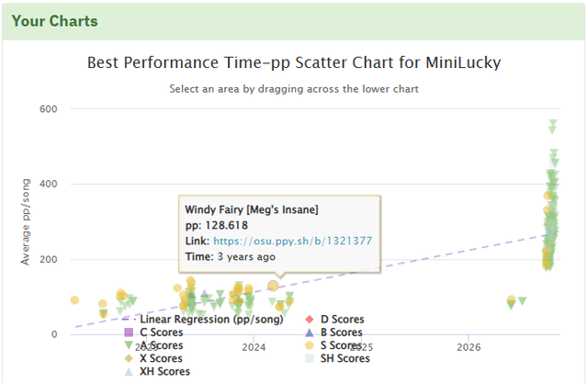Viewport: 588px width, 383px height.
Task: Click the 'Select an area by dragging' subtitle
Action: coord(294,89)
